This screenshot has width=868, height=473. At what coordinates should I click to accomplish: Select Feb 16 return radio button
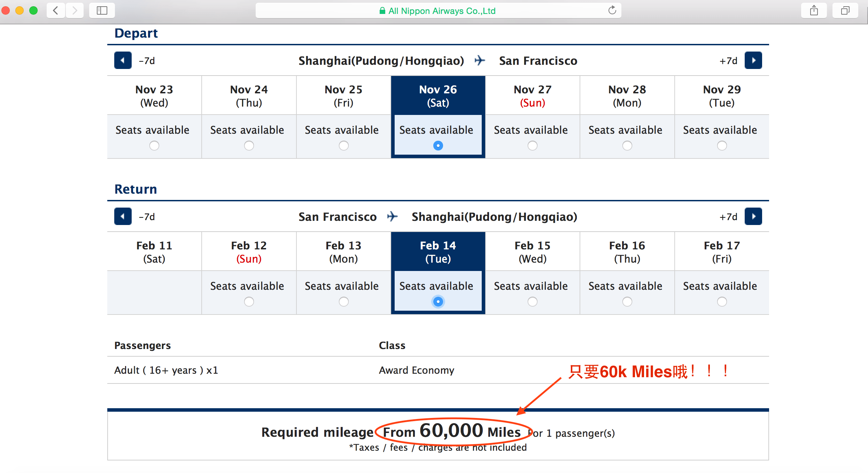(x=627, y=302)
